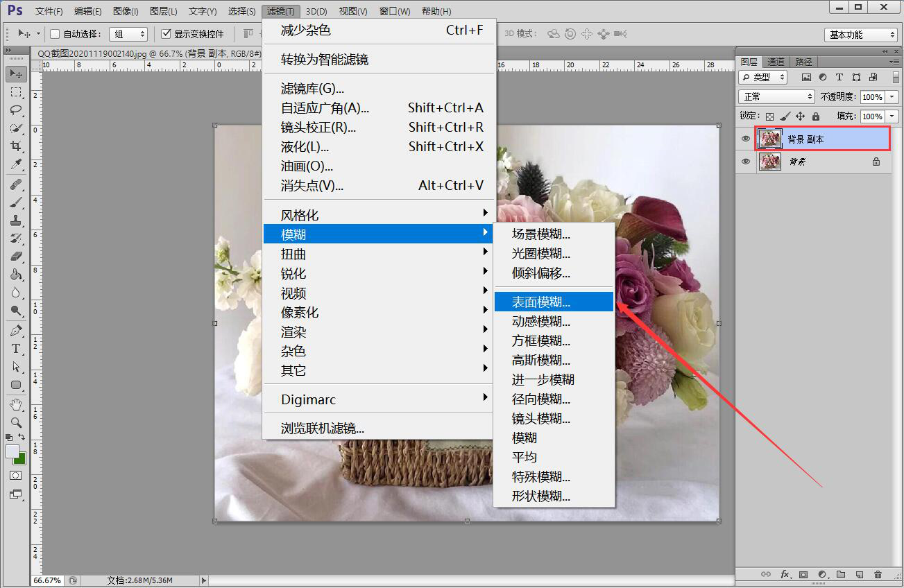
Task: Click the zoom level field 66.67%
Action: point(47,580)
